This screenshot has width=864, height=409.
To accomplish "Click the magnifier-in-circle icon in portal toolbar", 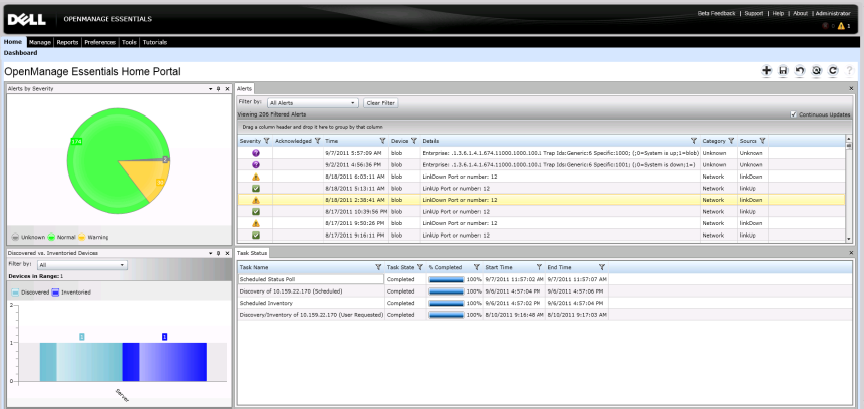I will click(817, 71).
